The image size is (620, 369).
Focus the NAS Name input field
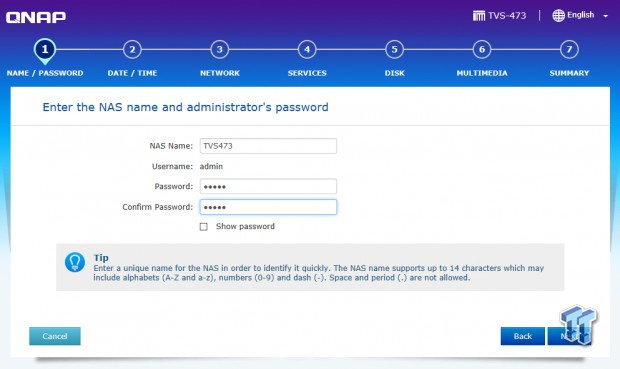click(x=268, y=146)
